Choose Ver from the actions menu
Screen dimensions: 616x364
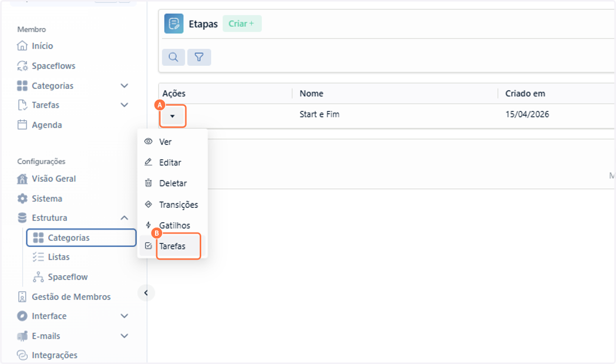tap(172, 142)
